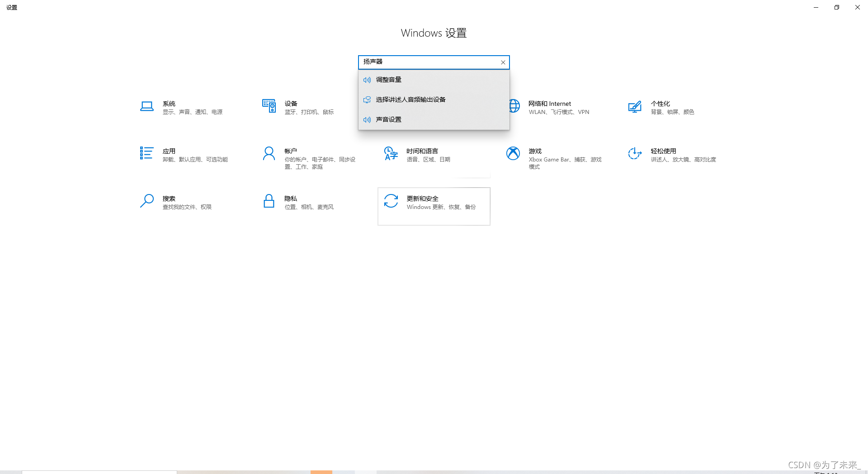
Task: Click the 显示、声音、通知、电源 description
Action: pos(193,112)
